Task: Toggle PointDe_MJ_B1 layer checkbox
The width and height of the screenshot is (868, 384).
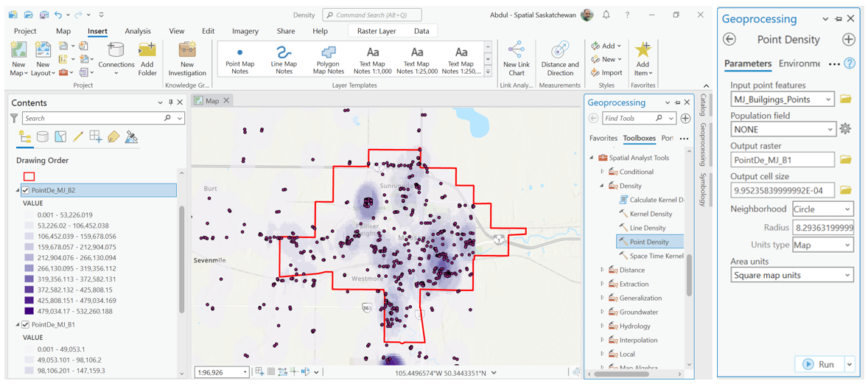Action: coord(26,324)
